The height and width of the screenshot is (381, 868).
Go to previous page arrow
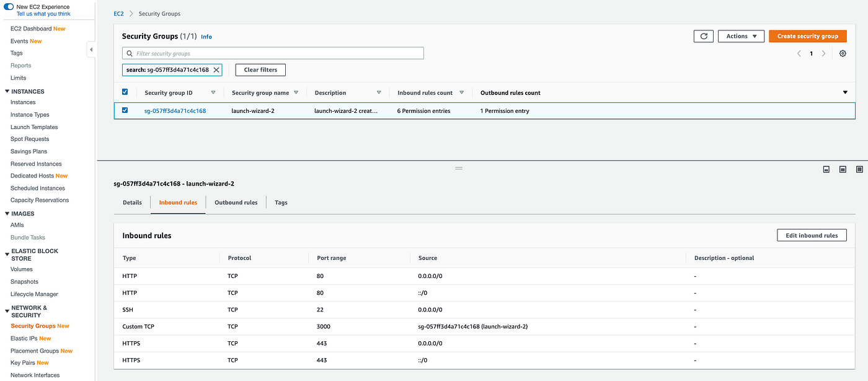pos(799,53)
